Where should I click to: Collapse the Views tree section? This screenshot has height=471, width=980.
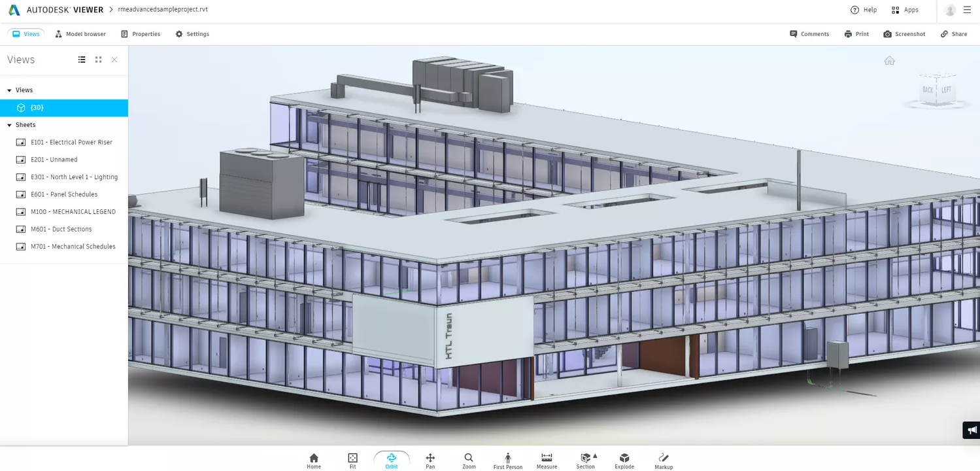point(9,90)
